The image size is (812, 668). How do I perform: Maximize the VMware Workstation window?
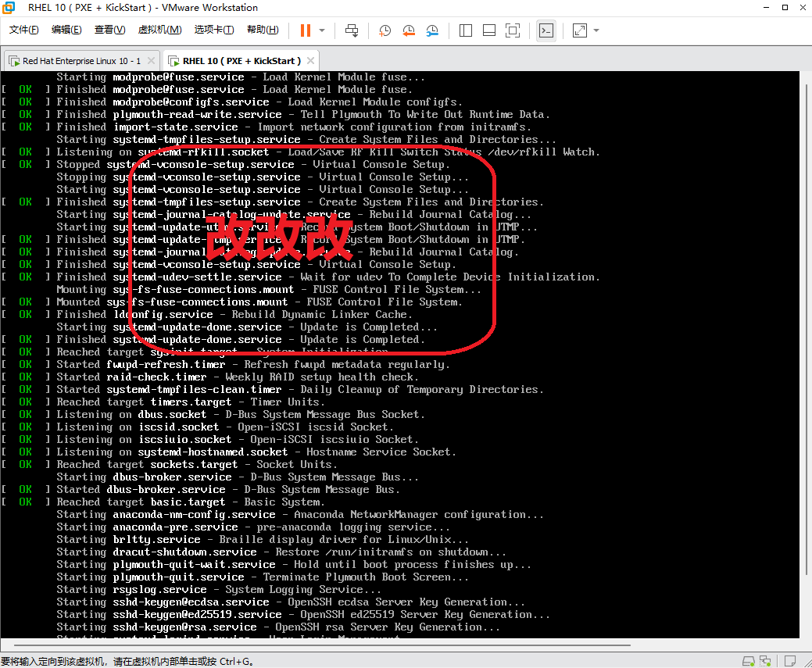[785, 7]
